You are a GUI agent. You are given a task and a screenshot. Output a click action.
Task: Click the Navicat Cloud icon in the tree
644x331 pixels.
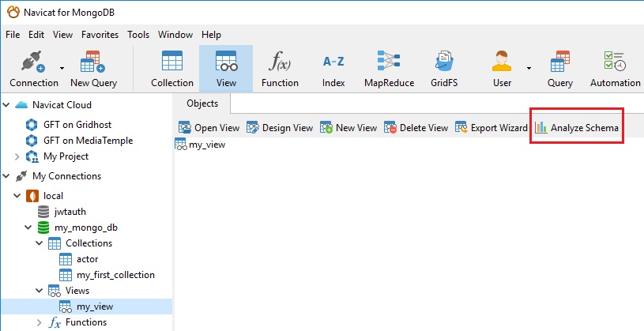(x=21, y=105)
